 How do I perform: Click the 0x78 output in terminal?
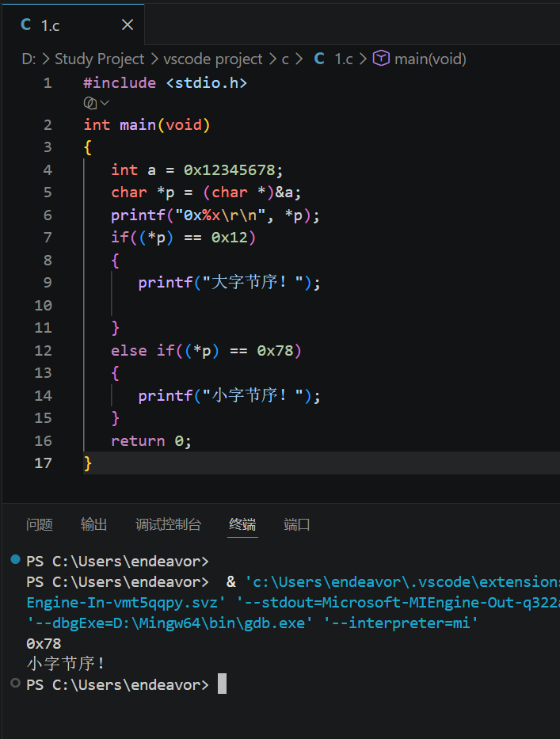44,644
